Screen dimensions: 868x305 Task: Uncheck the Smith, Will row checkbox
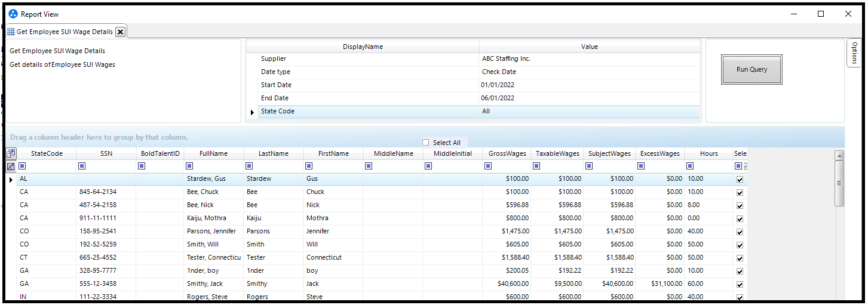tap(740, 245)
